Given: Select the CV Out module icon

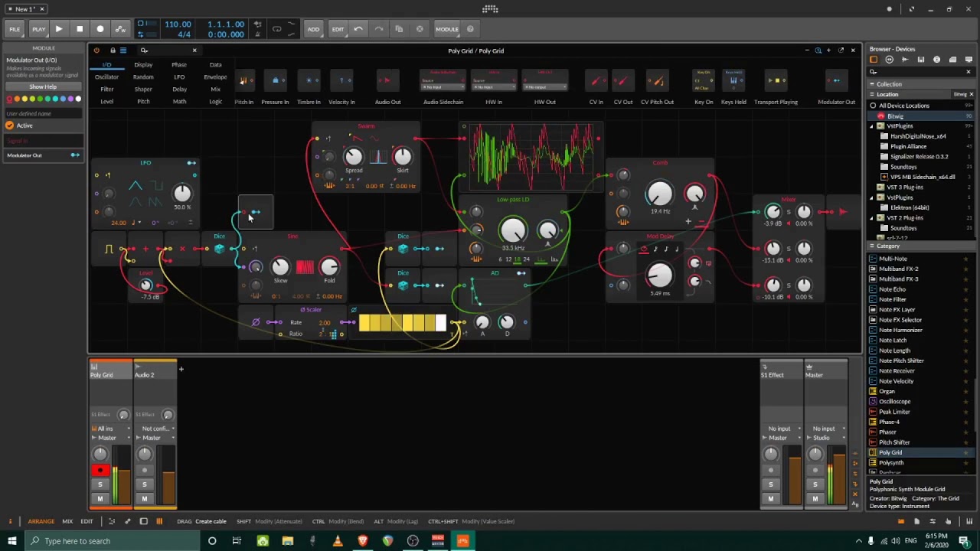Looking at the screenshot, I should pos(623,81).
